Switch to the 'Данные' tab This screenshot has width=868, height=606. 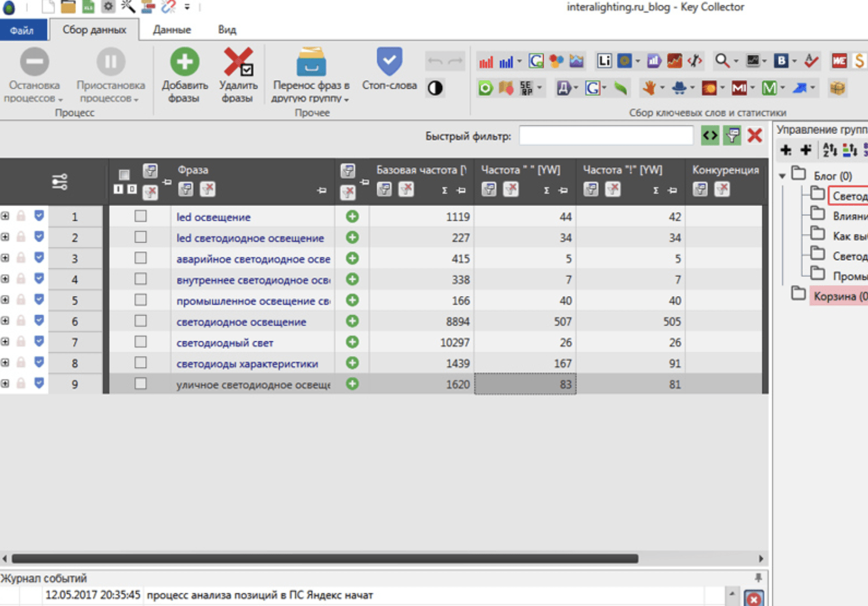(172, 30)
